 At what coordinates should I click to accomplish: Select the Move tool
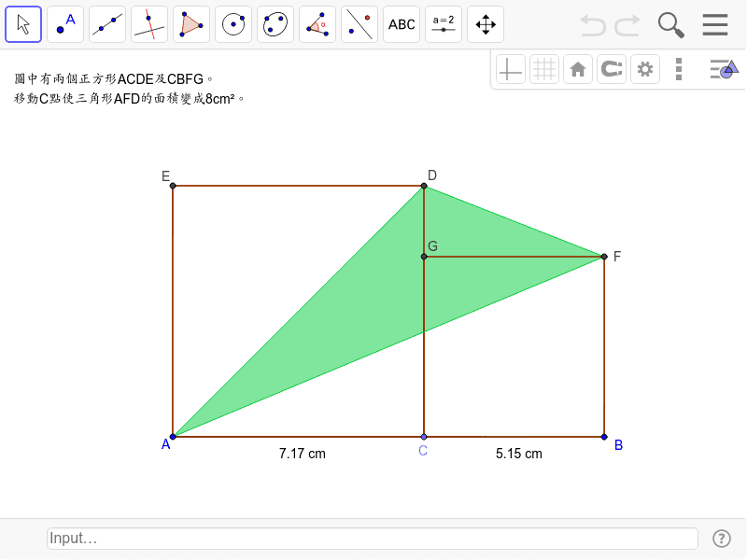pyautogui.click(x=22, y=23)
